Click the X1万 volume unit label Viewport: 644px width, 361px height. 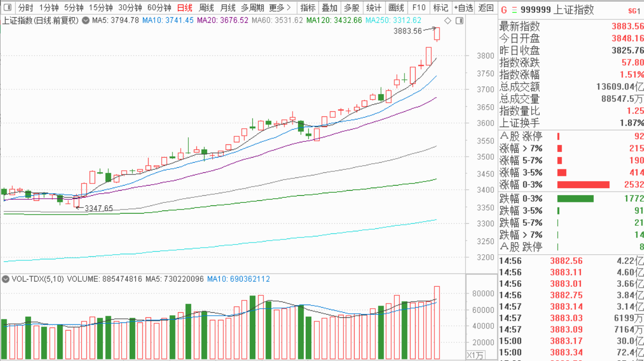(x=476, y=355)
